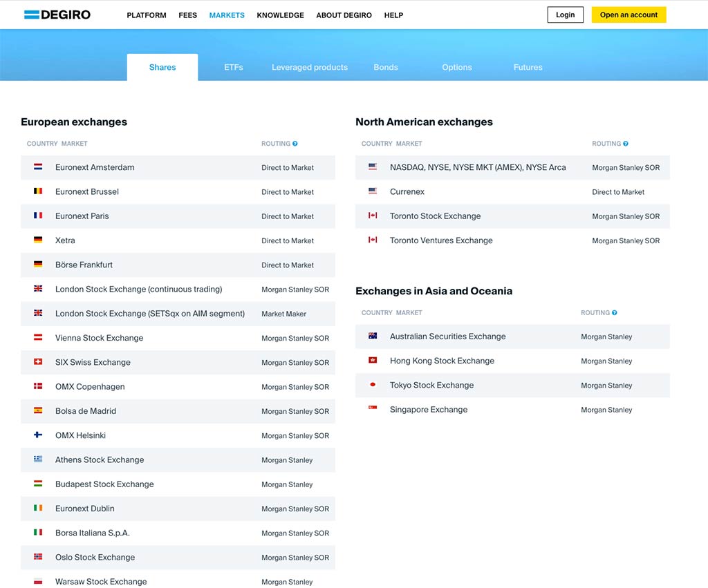The width and height of the screenshot is (708, 588).
Task: Click the SIX Swiss Exchange market name
Action: 93,362
